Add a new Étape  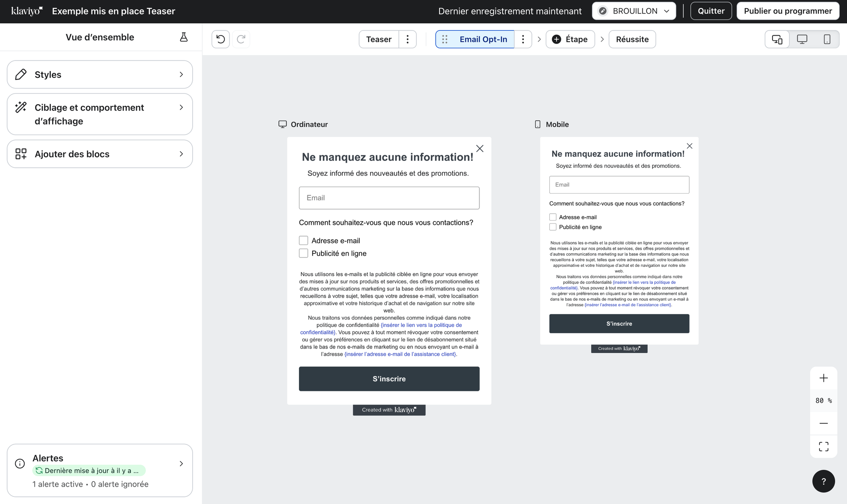[570, 39]
